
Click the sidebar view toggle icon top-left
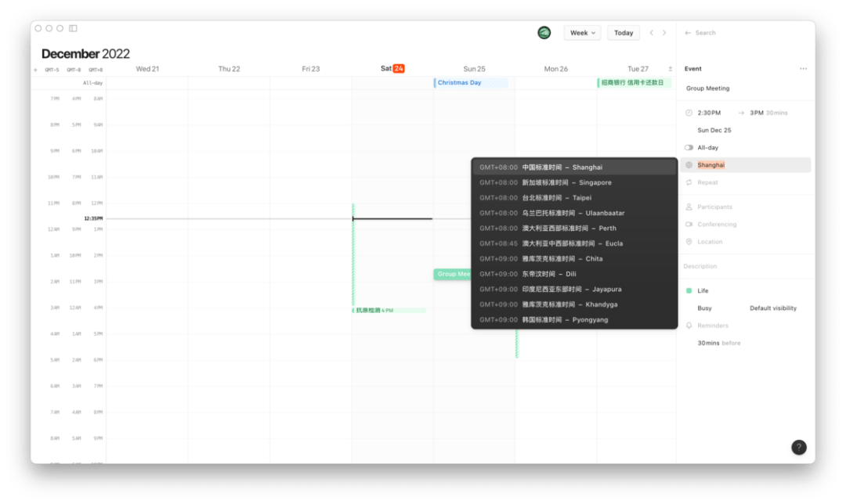tap(73, 27)
